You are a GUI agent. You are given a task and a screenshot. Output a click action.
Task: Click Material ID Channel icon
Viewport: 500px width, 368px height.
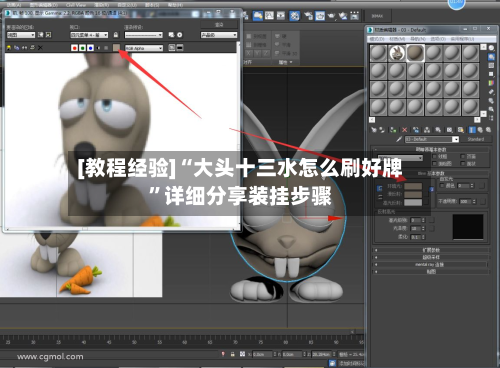(x=449, y=130)
